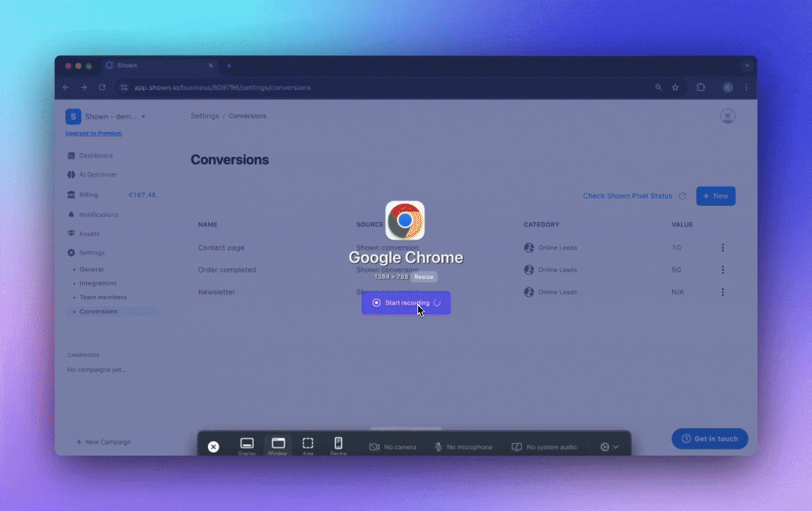Click the value 50 cell
Image resolution: width=812 pixels, height=511 pixels.
point(676,270)
